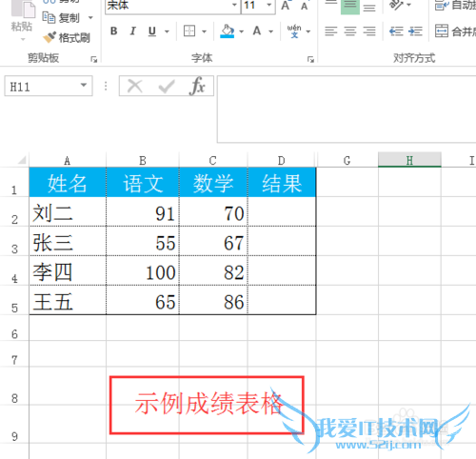Open the phonetic guide dropdown arrow
This screenshot has width=476, height=459.
(x=308, y=31)
